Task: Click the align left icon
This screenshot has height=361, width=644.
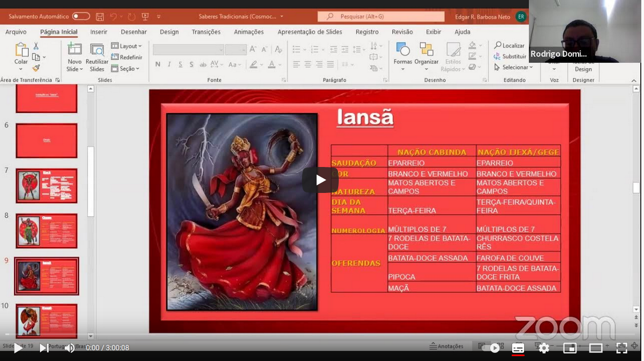Action: coord(296,64)
